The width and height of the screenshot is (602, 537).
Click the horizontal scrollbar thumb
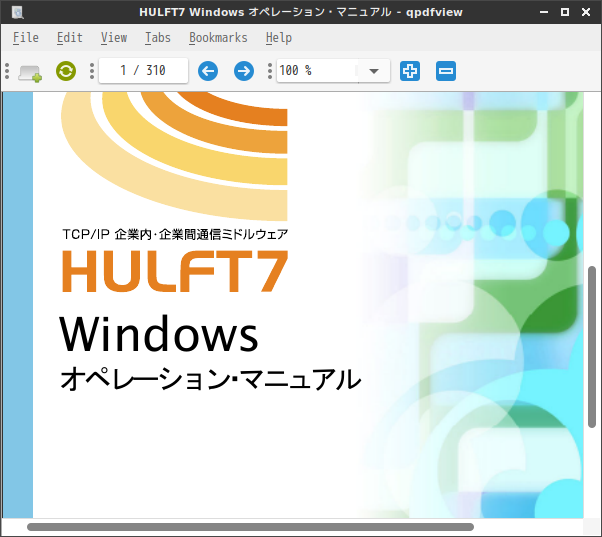250,527
